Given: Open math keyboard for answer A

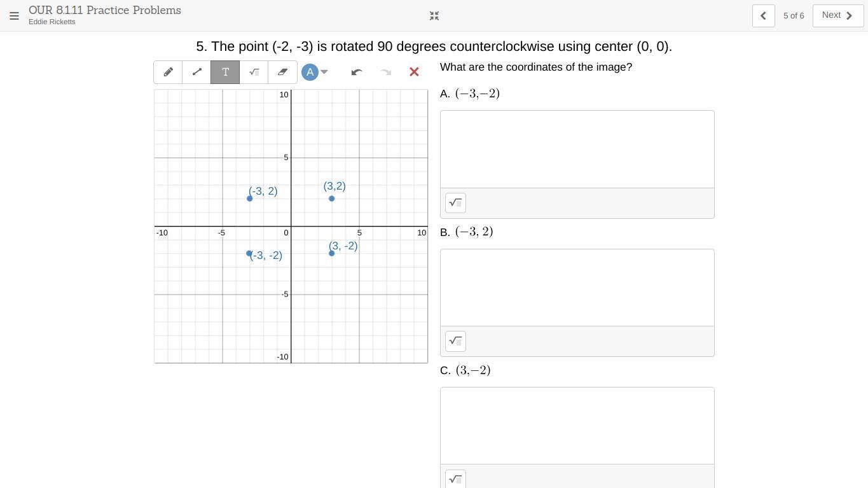Looking at the screenshot, I should click(455, 203).
